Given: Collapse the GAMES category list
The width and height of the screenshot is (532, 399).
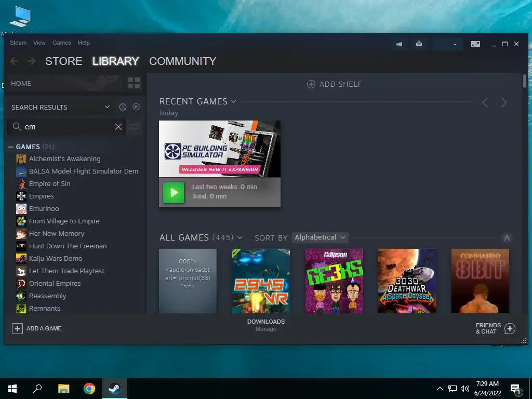Looking at the screenshot, I should click(x=11, y=147).
